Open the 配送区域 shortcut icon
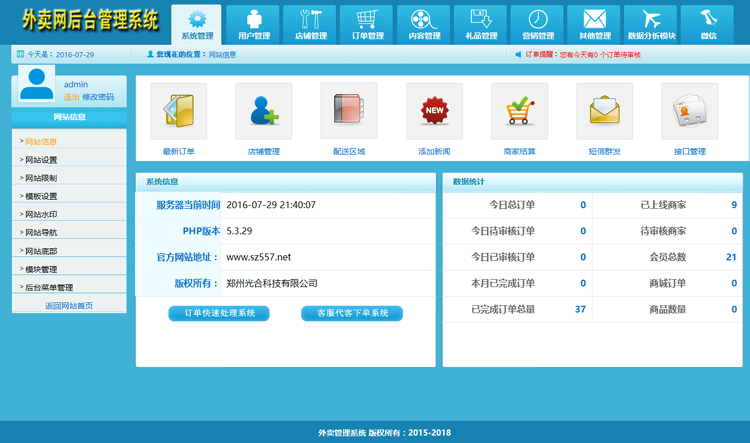750x443 pixels. point(349,111)
